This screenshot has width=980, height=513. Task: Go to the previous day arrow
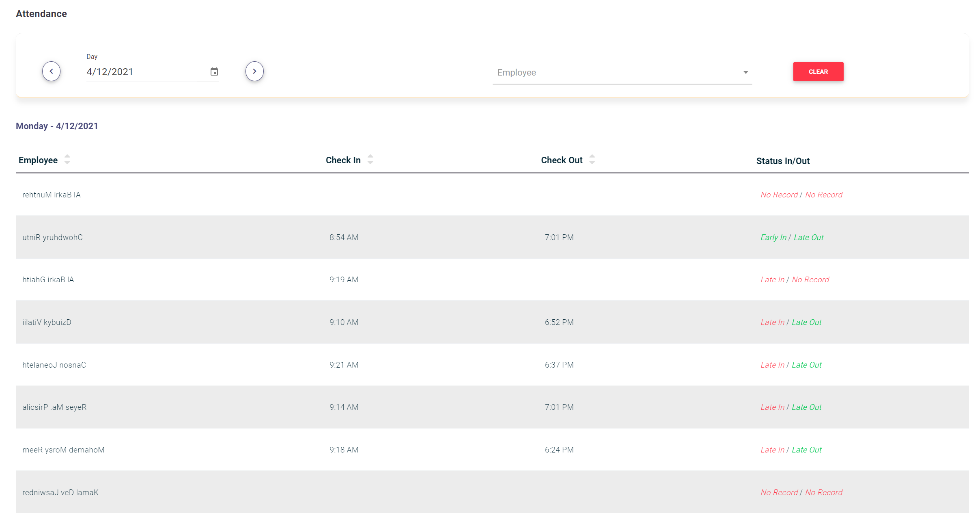pos(51,71)
